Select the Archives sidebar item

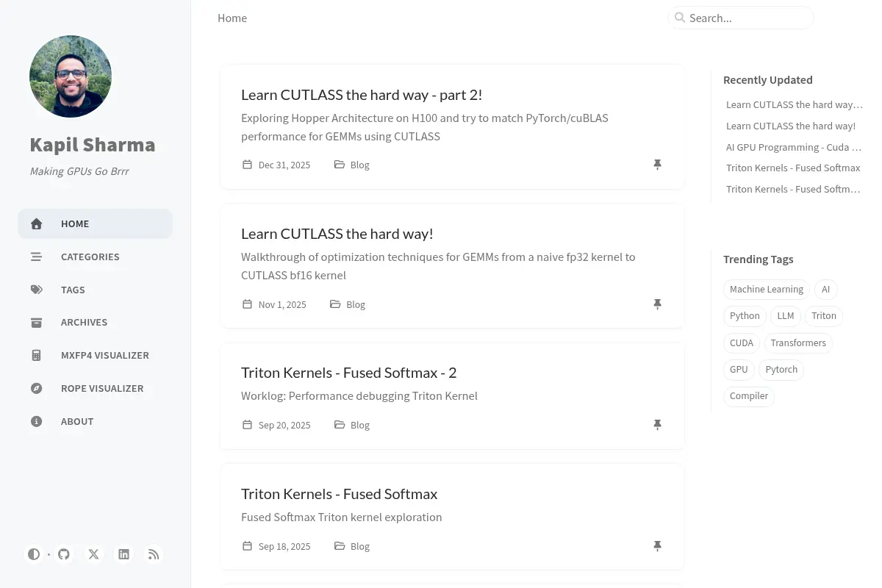[96, 322]
